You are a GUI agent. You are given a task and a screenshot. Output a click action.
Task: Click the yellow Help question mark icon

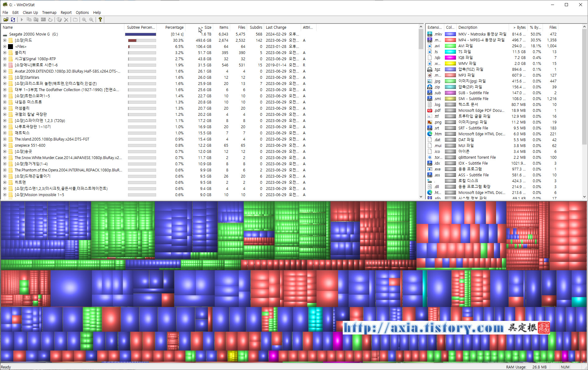[100, 19]
